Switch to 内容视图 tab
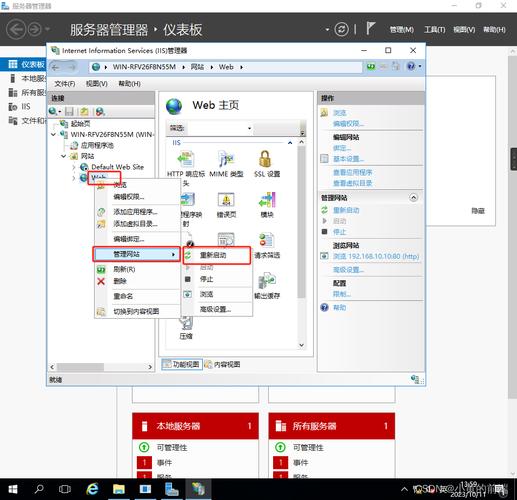 click(x=223, y=364)
